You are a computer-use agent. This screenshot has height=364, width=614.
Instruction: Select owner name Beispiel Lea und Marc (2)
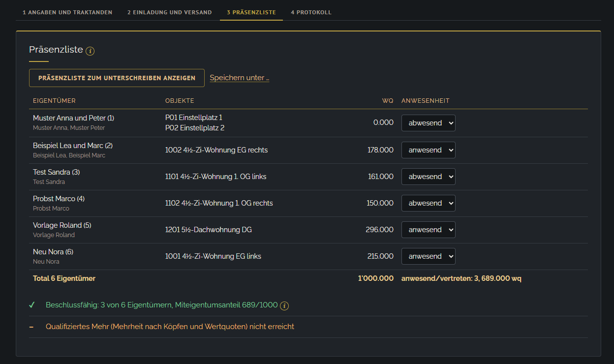(73, 146)
